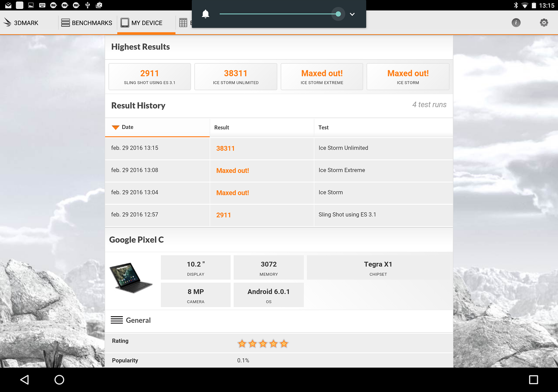
Task: Click the Popularity 0.1% value
Action: [243, 360]
